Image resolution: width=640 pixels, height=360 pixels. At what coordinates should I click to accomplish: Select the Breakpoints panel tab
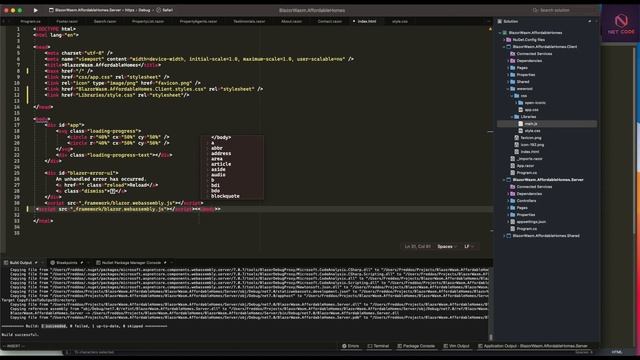click(66, 263)
